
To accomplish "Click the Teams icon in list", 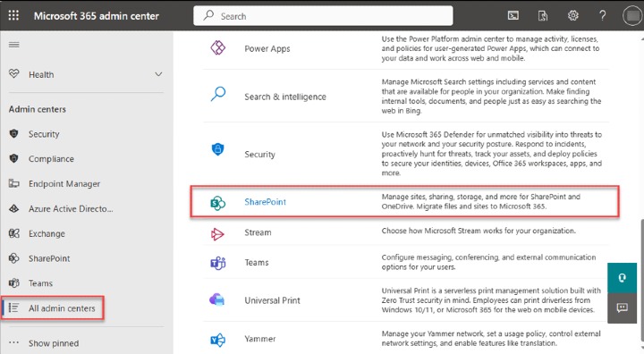I will point(217,263).
